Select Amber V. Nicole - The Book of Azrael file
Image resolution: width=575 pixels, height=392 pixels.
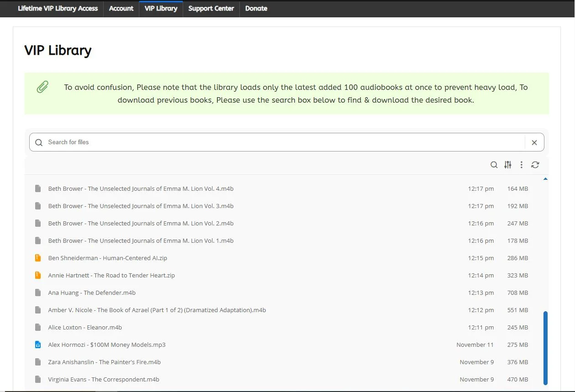click(157, 310)
